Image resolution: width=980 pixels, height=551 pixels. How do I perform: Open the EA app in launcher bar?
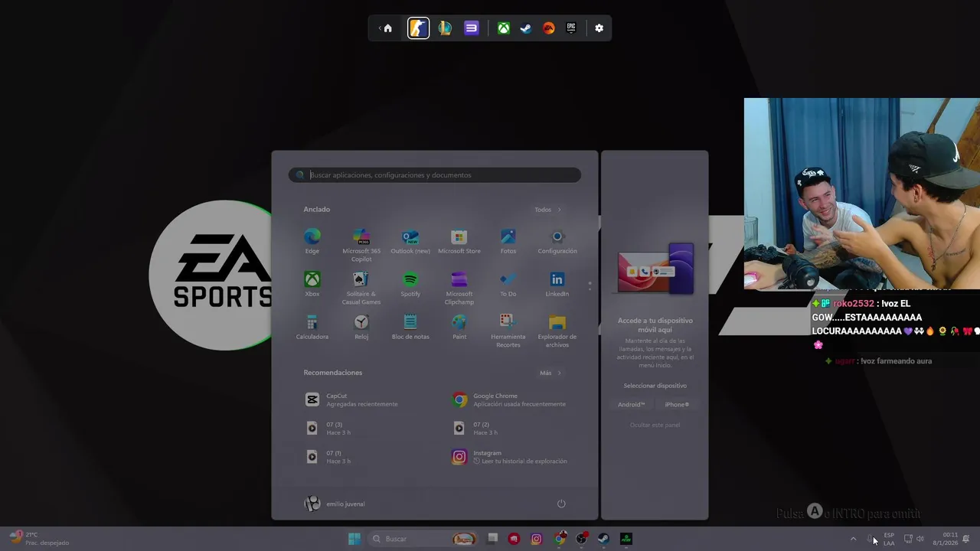[x=548, y=28]
